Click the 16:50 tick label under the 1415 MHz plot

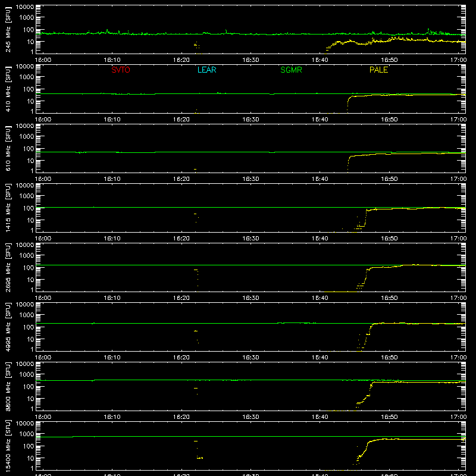389,239
